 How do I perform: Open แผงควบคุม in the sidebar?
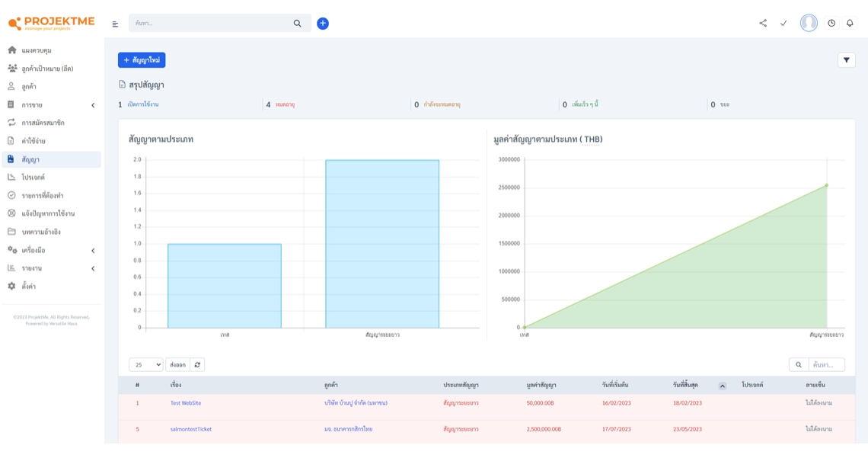(x=37, y=50)
